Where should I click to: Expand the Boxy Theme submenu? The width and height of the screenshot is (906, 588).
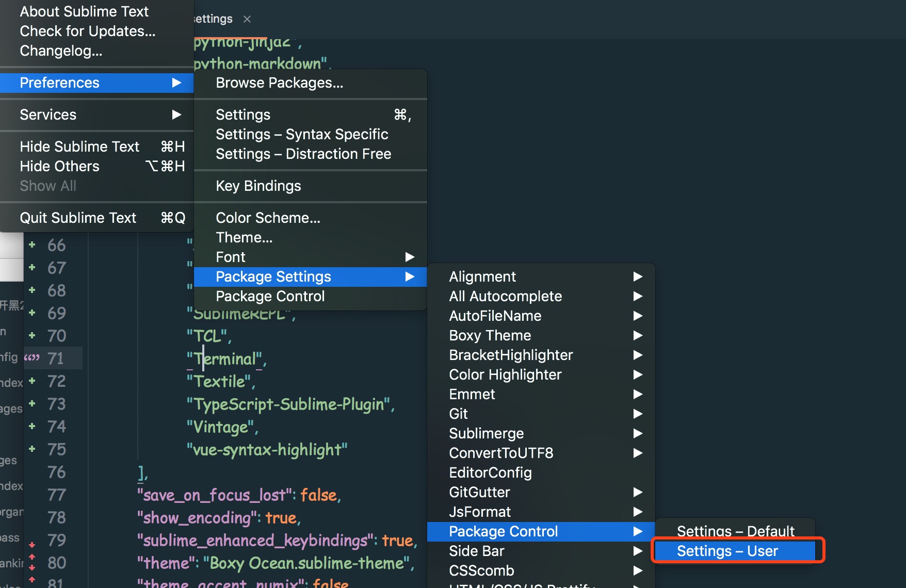541,335
